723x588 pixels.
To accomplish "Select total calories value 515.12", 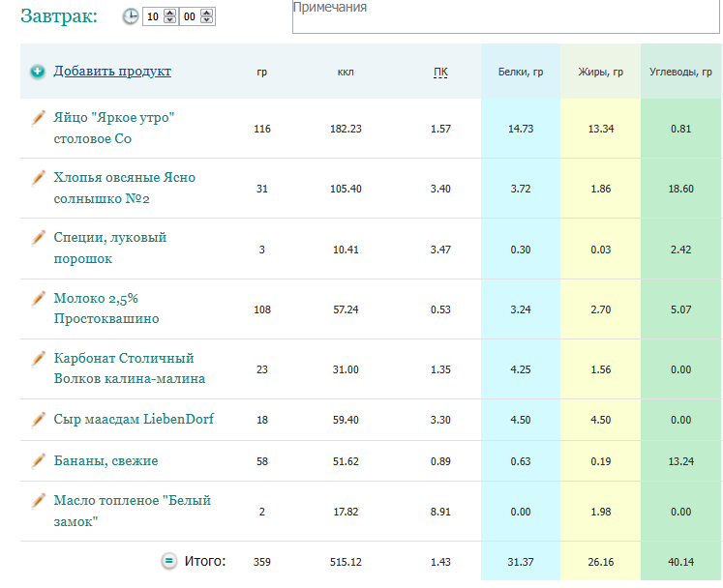I will tap(346, 562).
